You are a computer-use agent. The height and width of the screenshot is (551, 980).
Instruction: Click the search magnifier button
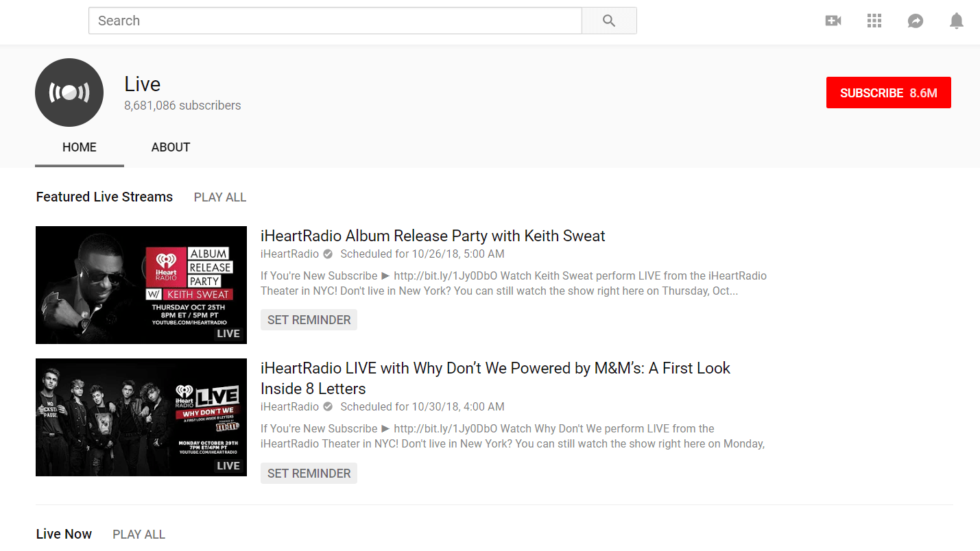click(x=609, y=21)
